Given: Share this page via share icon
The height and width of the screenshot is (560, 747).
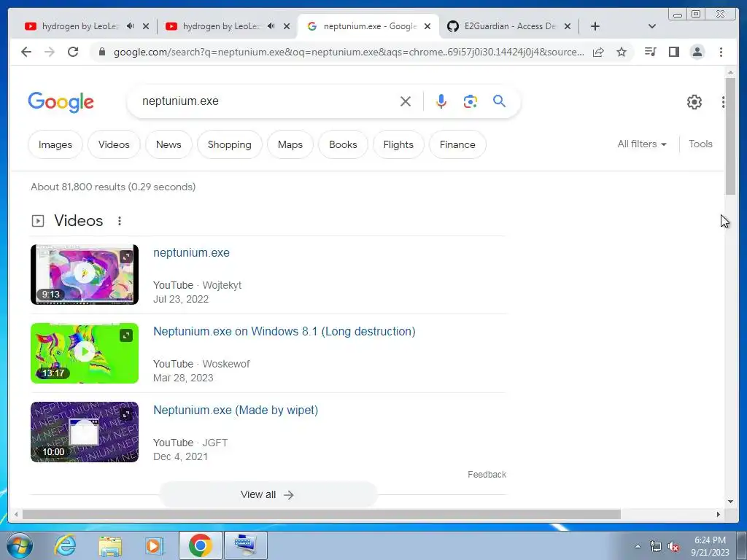Looking at the screenshot, I should click(598, 52).
